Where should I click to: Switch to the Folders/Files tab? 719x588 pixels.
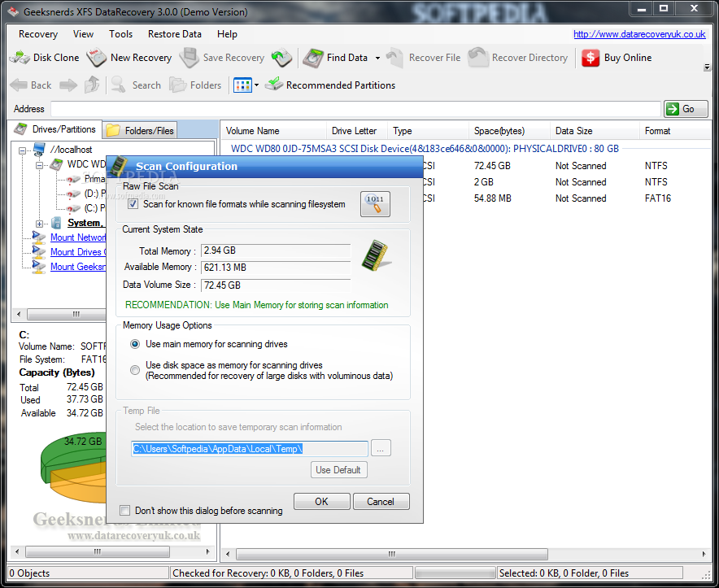coord(140,131)
